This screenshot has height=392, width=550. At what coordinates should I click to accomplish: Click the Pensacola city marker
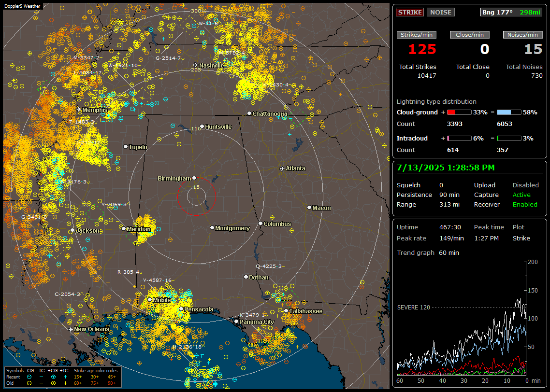[181, 309]
